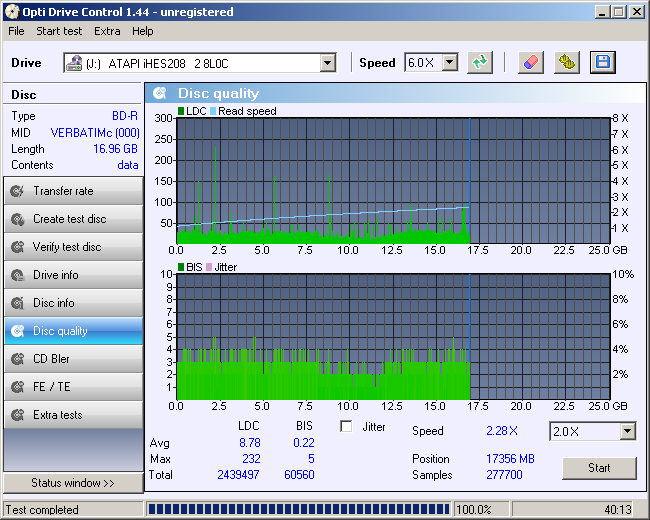Open the Help menu
This screenshot has width=650, height=520.
(143, 31)
